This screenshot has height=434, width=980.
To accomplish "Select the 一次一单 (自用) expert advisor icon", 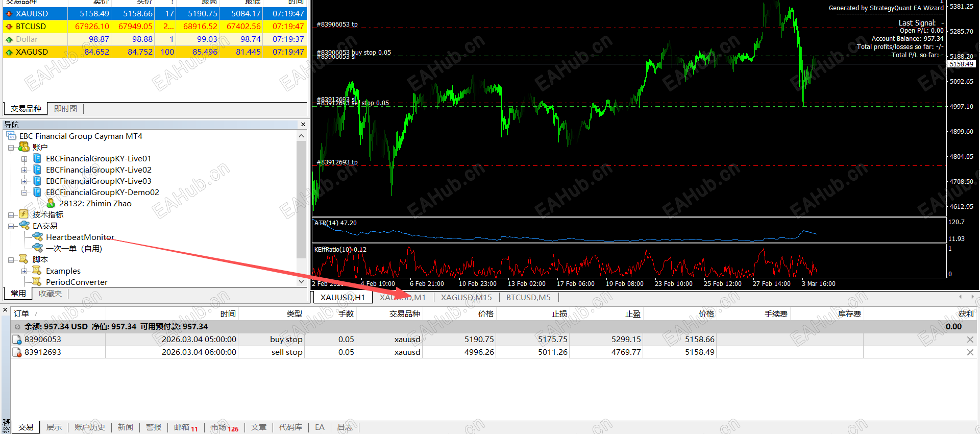I will 37,248.
